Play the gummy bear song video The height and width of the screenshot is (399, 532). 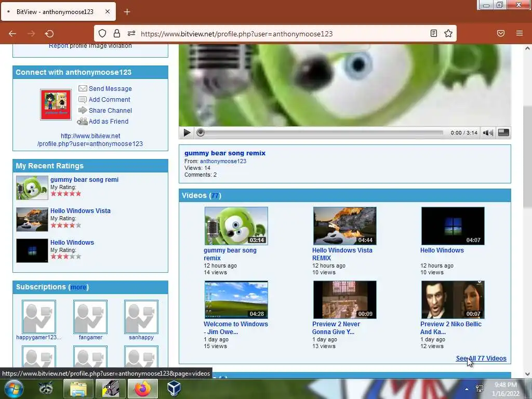187,132
